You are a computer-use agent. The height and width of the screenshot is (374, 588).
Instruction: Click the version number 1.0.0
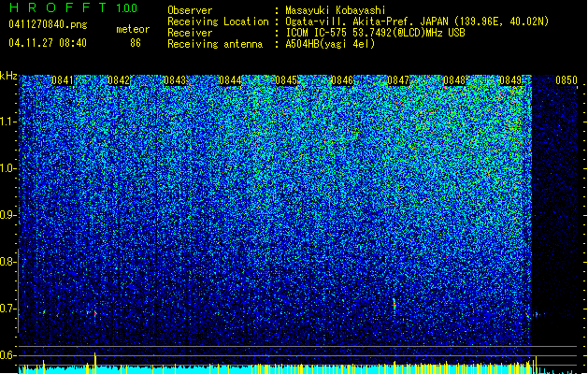126,8
